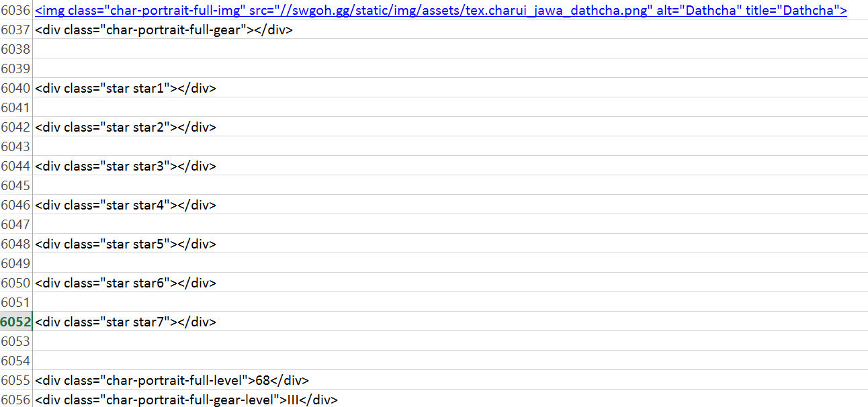Click the cell containing star star6 div

pyautogui.click(x=126, y=283)
